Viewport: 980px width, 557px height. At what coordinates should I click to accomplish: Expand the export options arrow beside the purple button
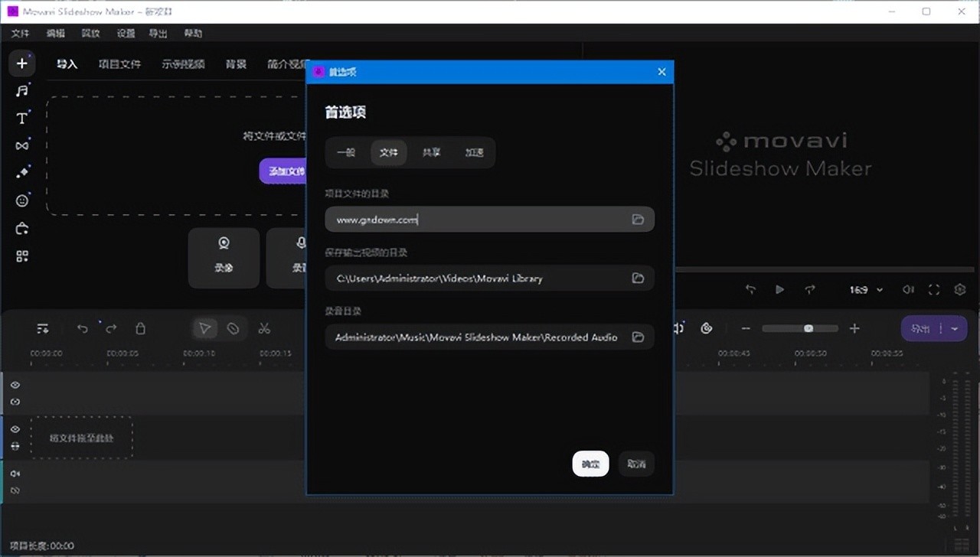tap(955, 329)
